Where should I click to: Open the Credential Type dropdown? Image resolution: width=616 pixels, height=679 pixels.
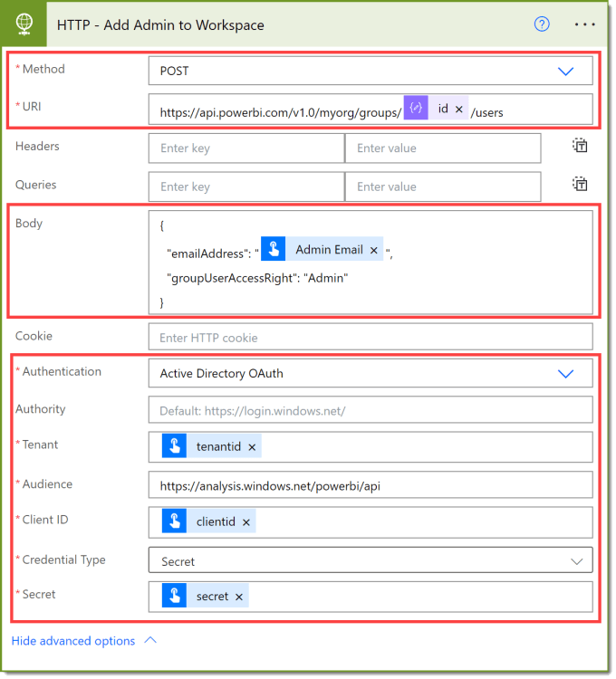click(371, 560)
